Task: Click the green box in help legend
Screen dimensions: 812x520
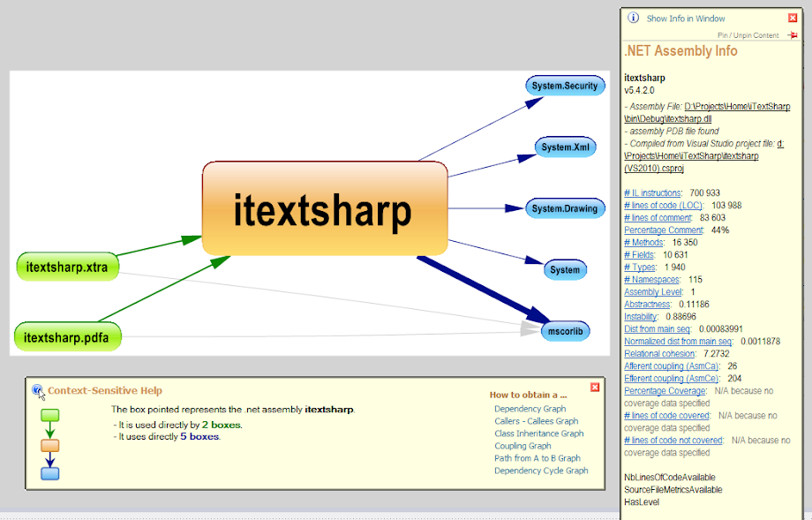Action: pos(49,415)
